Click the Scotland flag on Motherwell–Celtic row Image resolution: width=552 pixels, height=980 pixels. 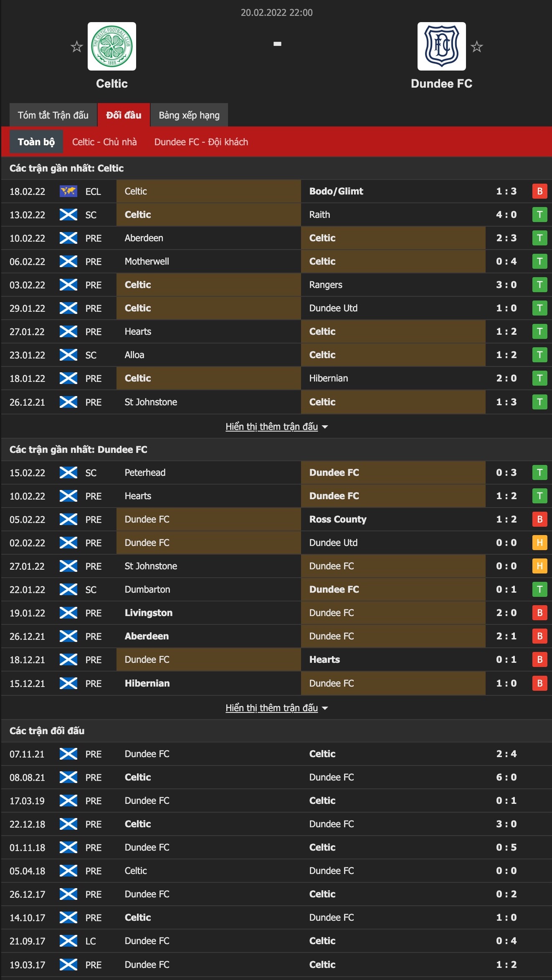coord(68,261)
